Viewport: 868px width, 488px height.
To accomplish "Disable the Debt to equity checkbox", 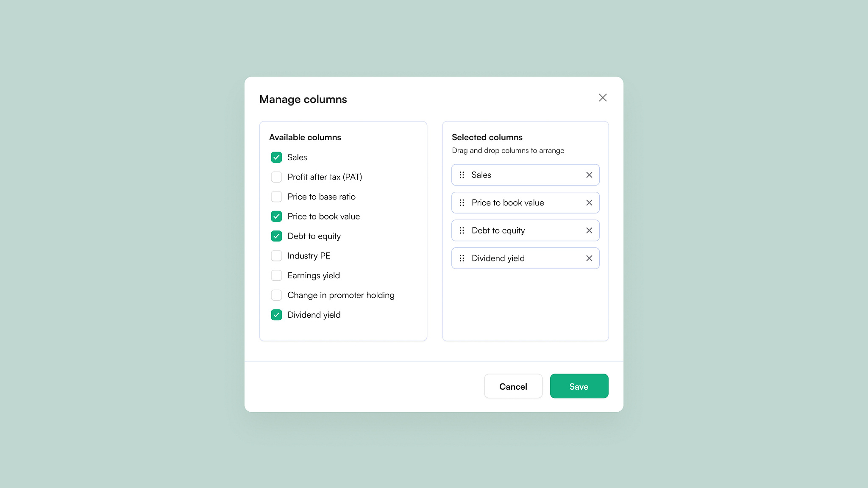I will [x=276, y=236].
